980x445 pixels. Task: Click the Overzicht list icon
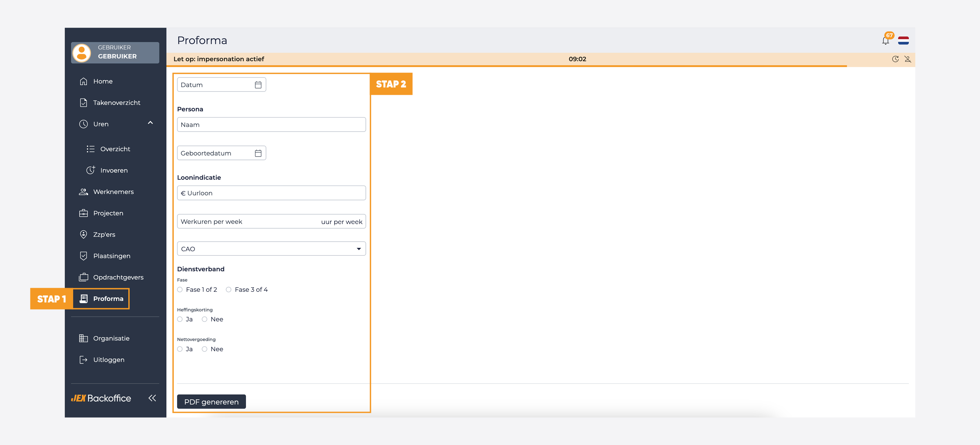[x=90, y=149]
